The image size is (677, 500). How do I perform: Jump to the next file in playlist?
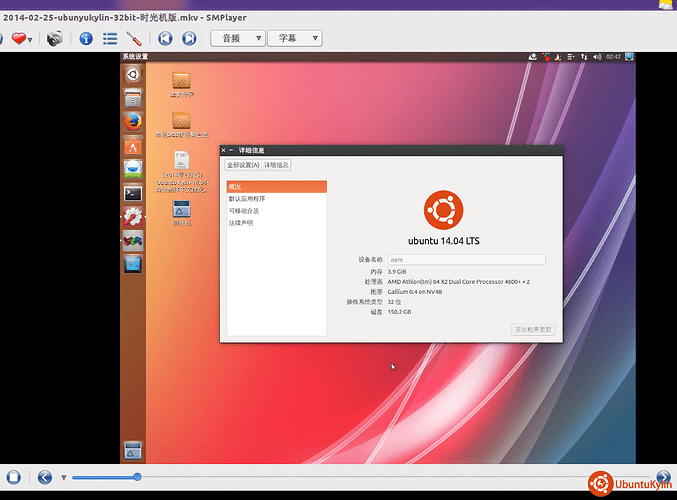[189, 38]
